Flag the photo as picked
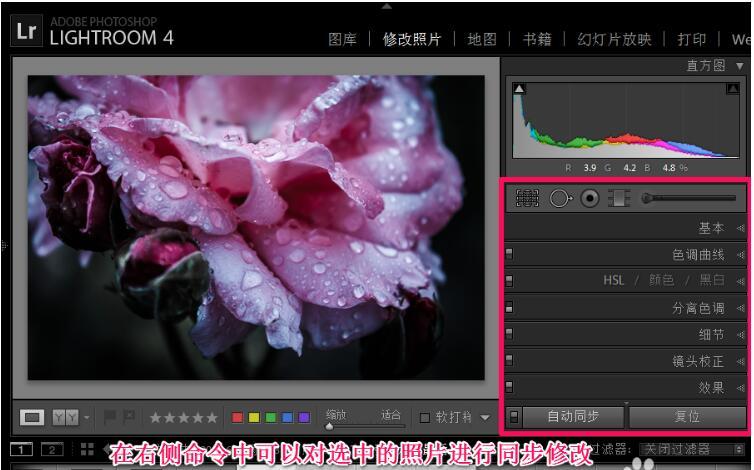The height and width of the screenshot is (470, 754). (110, 417)
